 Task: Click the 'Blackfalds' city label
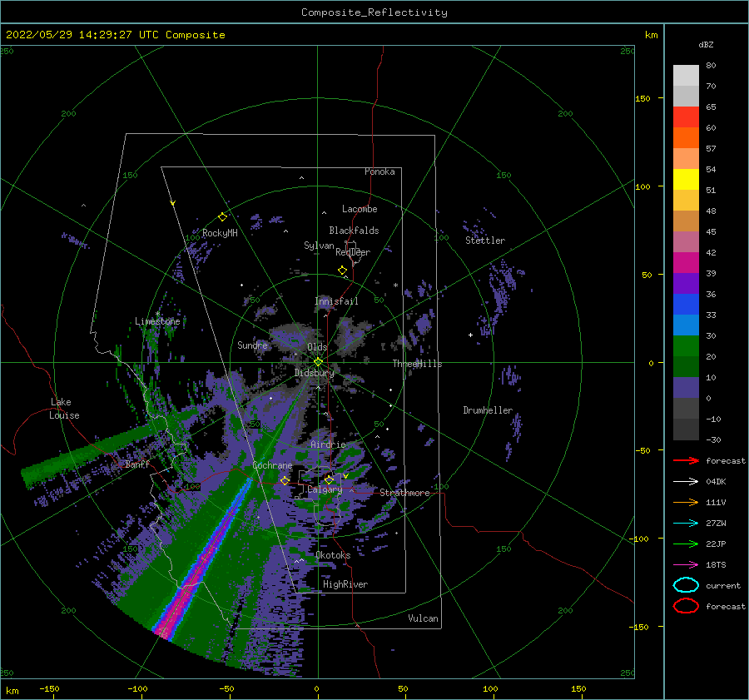[x=354, y=231]
